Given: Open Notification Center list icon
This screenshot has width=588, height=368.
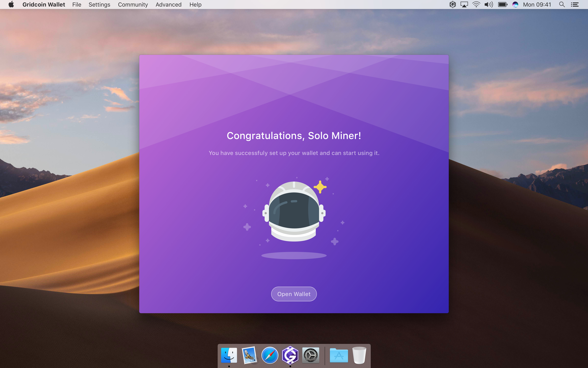Looking at the screenshot, I should click(575, 4).
